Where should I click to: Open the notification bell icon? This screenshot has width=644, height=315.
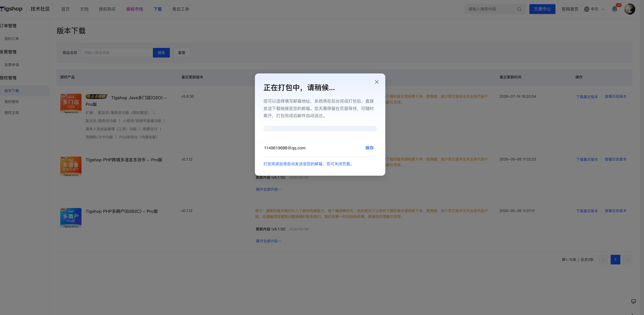pos(614,9)
